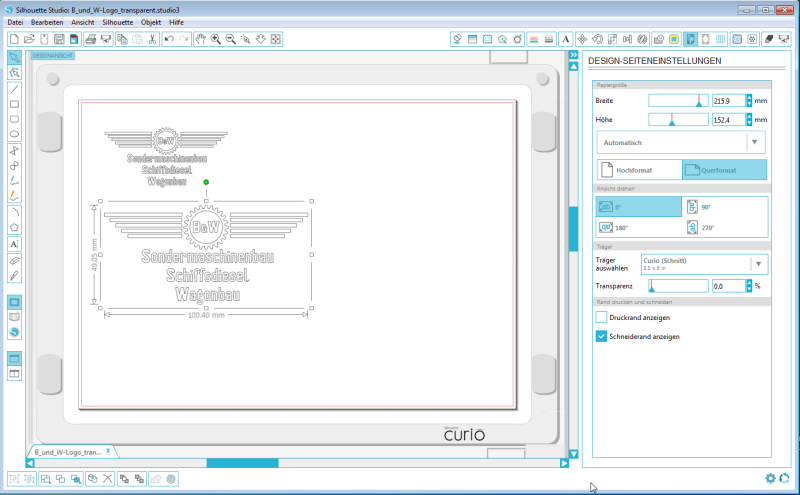The height and width of the screenshot is (495, 800).
Task: Select the Knife tool
Action: [14, 276]
